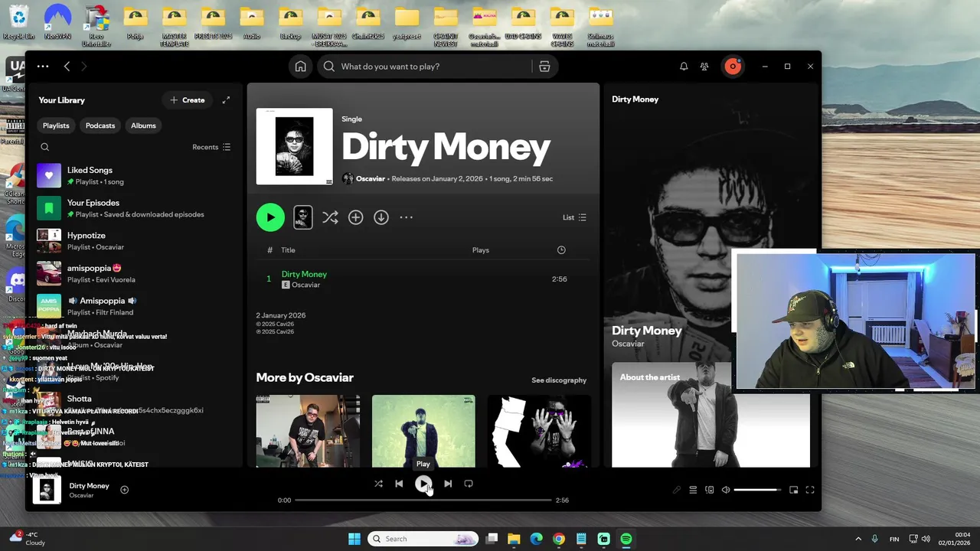
Task: Toggle shuffle in the player bar
Action: 378,484
